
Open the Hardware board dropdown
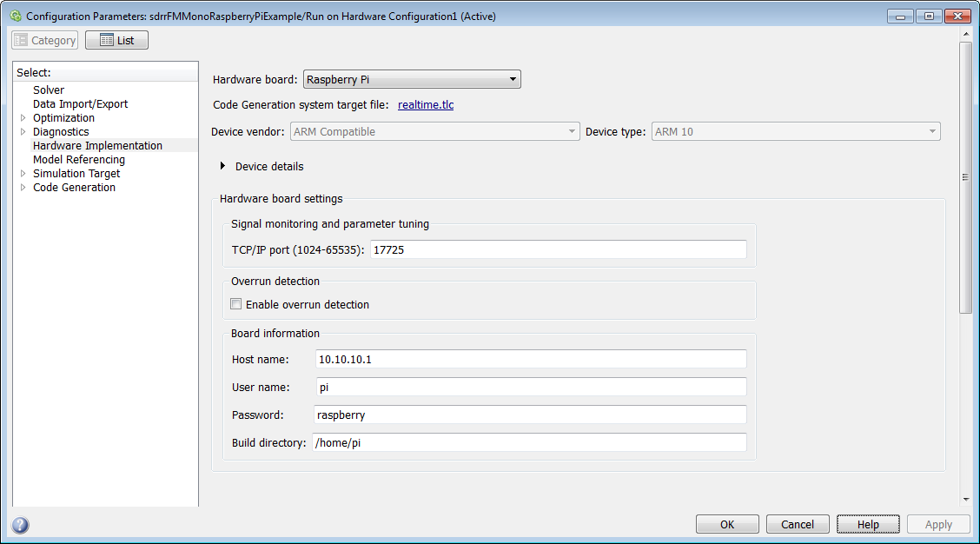(412, 80)
